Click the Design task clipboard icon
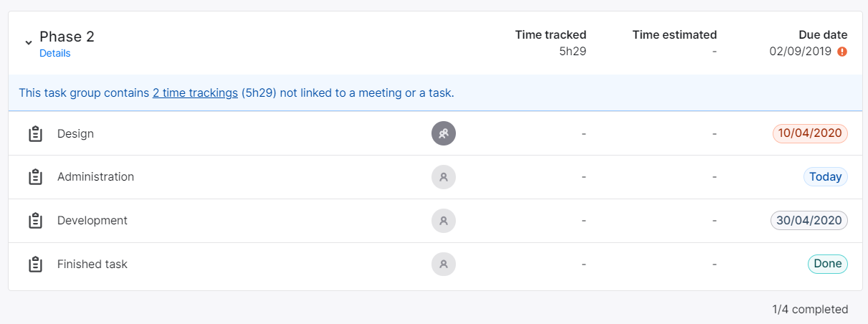The image size is (868, 324). tap(35, 133)
